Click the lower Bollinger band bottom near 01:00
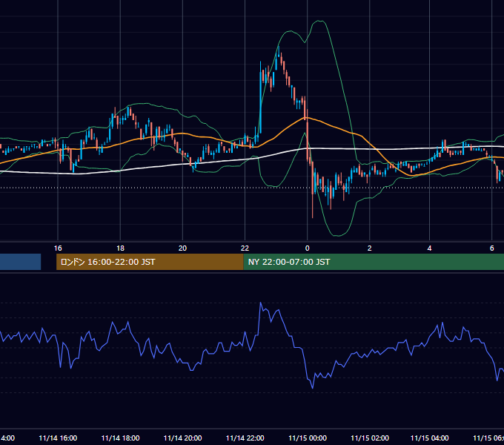Viewport: 504px width, 445px height. [336, 236]
